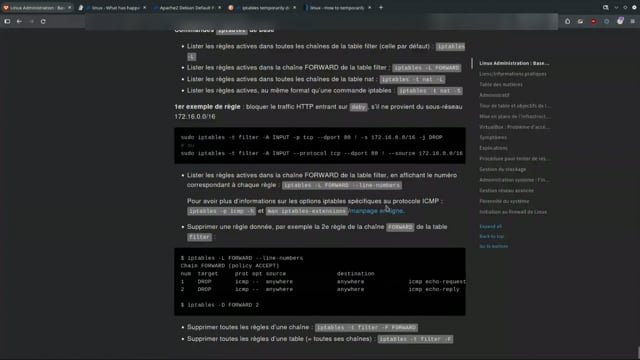The width and height of the screenshot is (640, 360).
Task: Jump to 'Procédure pour tenter de rés...' entry
Action: 515,159
